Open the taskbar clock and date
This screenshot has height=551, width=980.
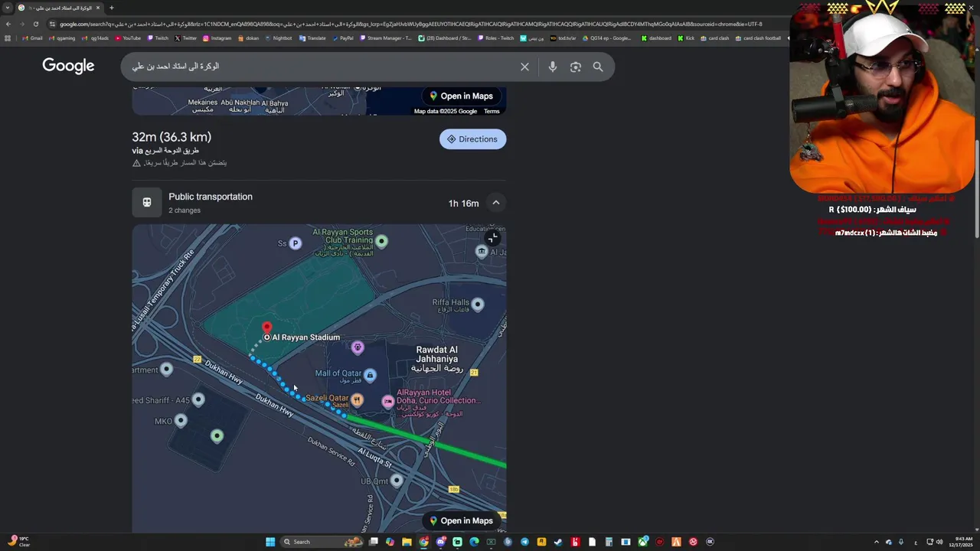[960, 542]
